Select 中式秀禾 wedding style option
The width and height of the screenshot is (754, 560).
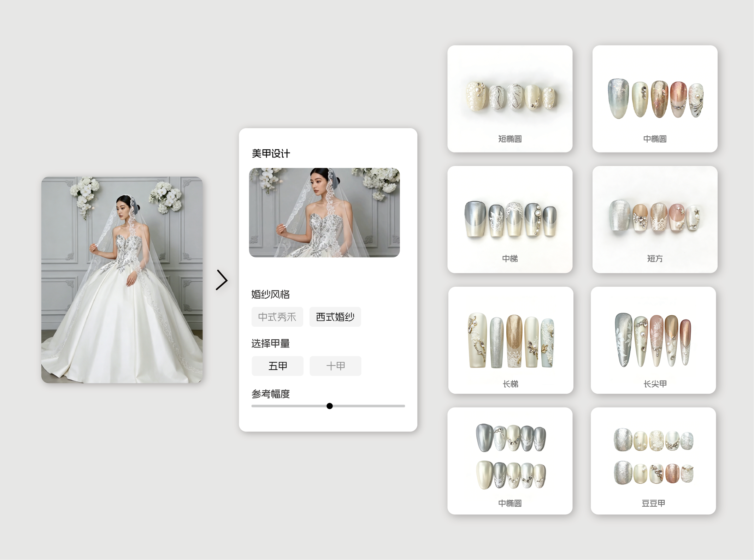277,317
